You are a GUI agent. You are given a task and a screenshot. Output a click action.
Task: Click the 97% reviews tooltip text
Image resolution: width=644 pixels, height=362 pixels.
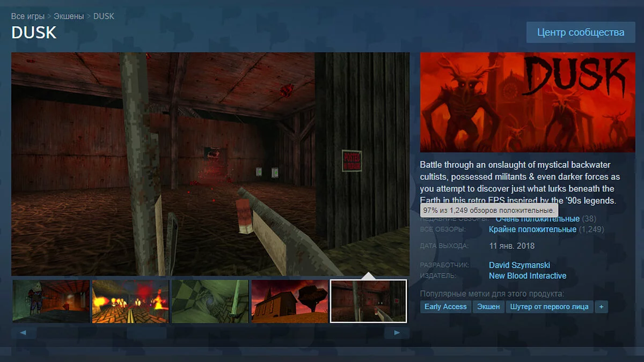[489, 210]
